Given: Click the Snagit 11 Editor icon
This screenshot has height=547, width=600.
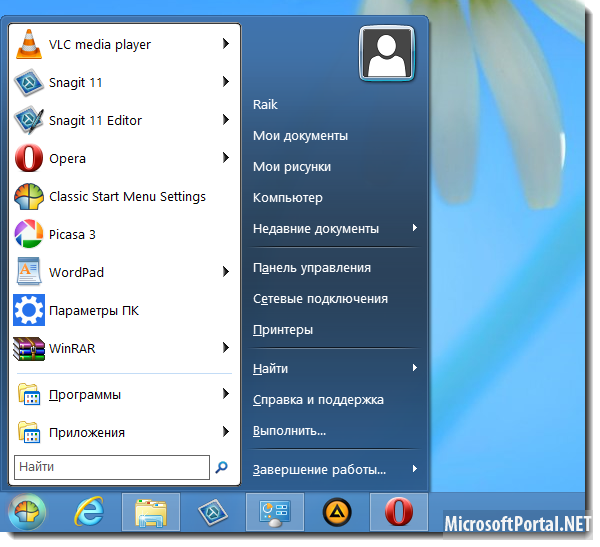Looking at the screenshot, I should (x=29, y=120).
